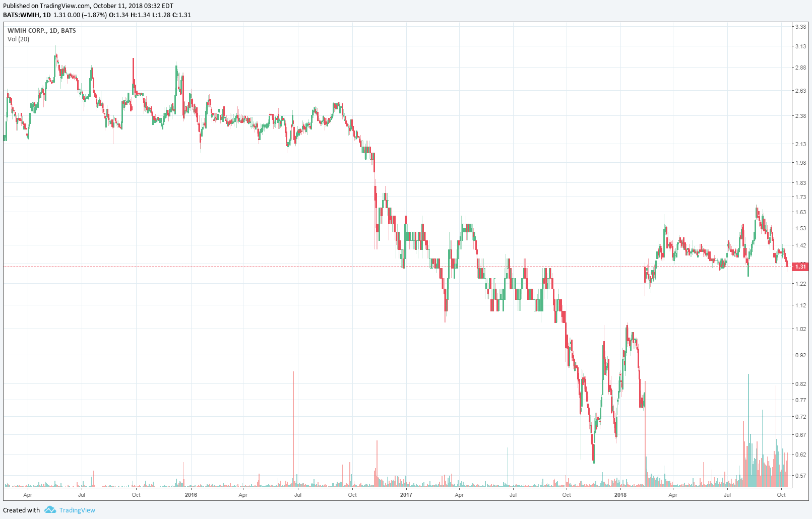Click the 2016 year label on time axis

click(191, 495)
